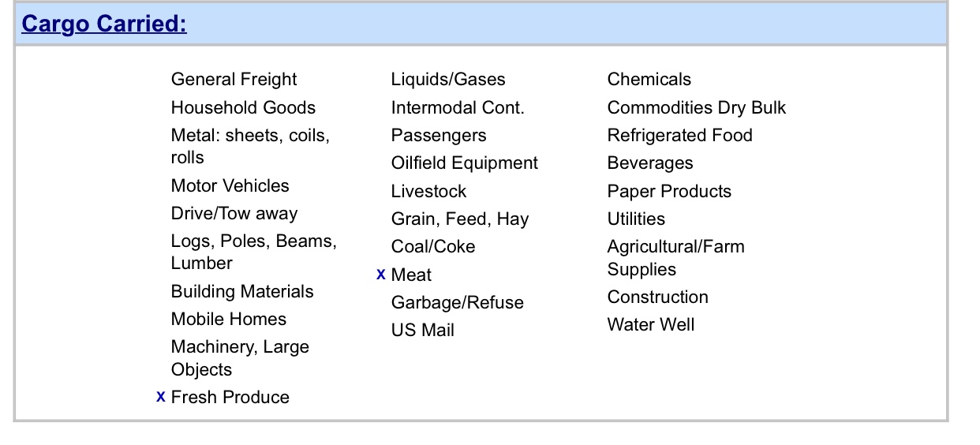The height and width of the screenshot is (445, 980).
Task: Click the X mark beside Fresh Produce
Action: (161, 397)
